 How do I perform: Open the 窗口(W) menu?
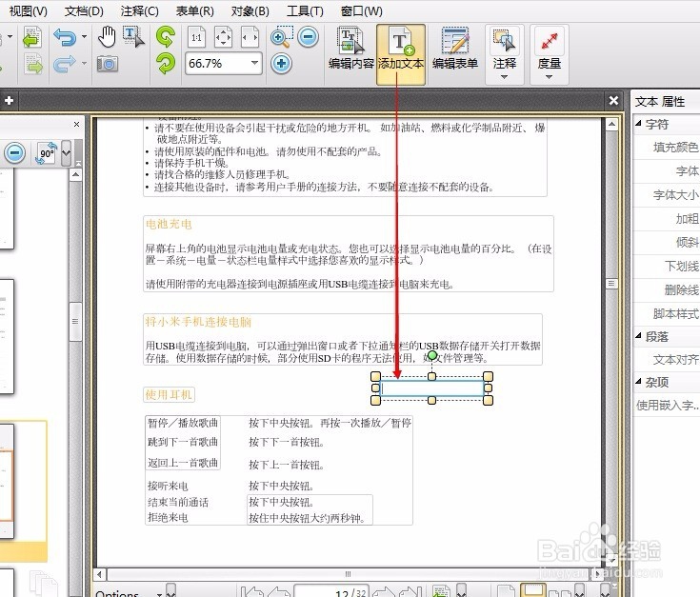point(361,11)
